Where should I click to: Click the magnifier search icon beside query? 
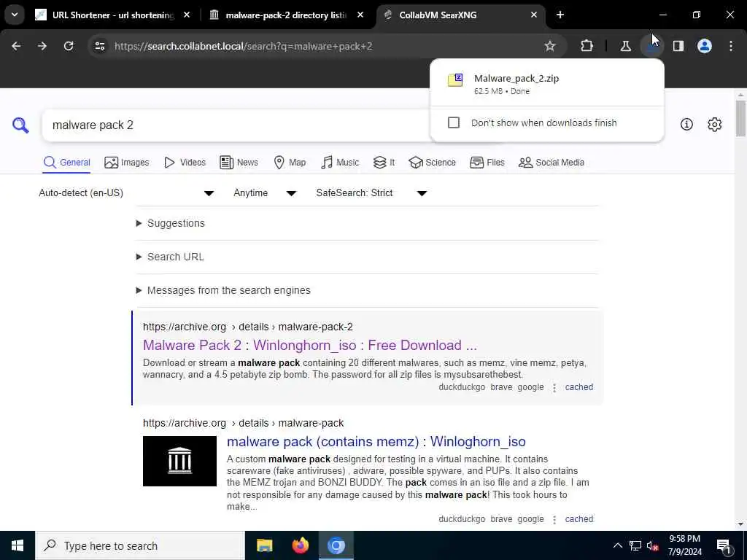click(20, 125)
